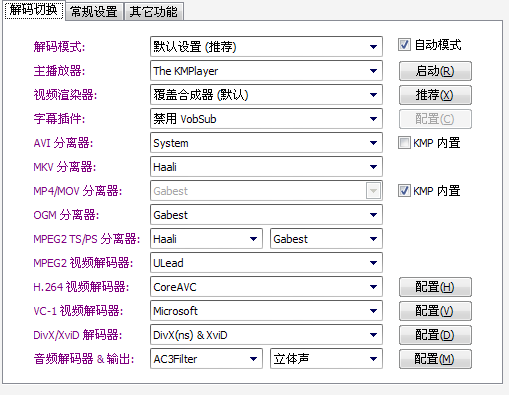
Task: Click the 启动(R) button
Action: click(435, 71)
